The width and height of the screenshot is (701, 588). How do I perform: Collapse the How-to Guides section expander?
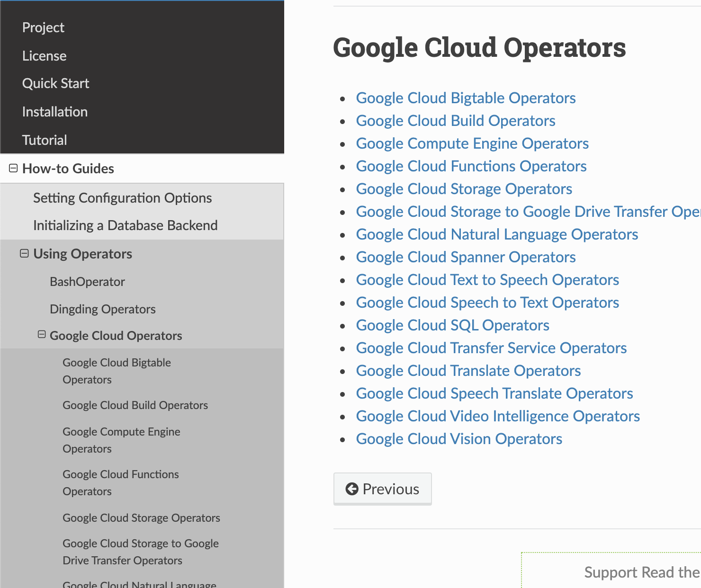[13, 168]
